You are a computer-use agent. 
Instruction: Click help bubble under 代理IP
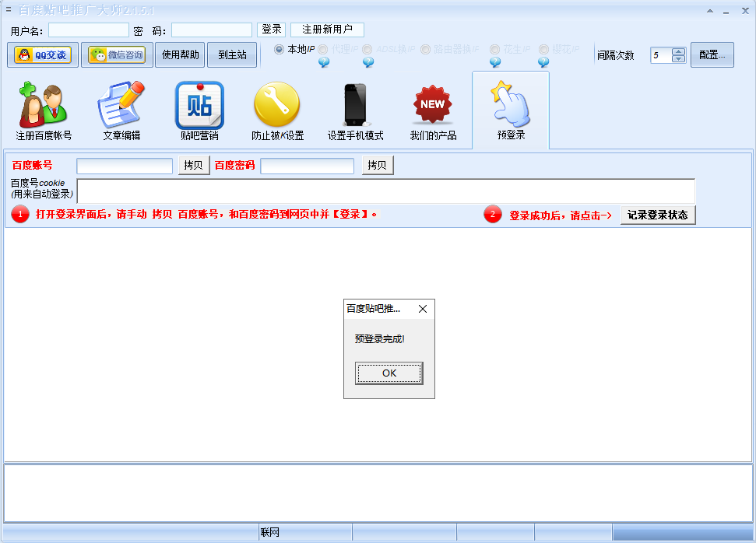pos(324,62)
